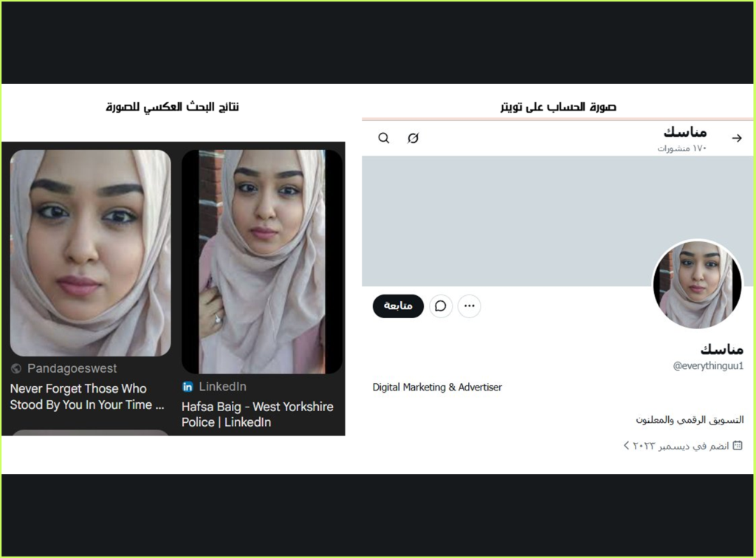Open the round profile picture avatar
The image size is (756, 558).
click(698, 284)
